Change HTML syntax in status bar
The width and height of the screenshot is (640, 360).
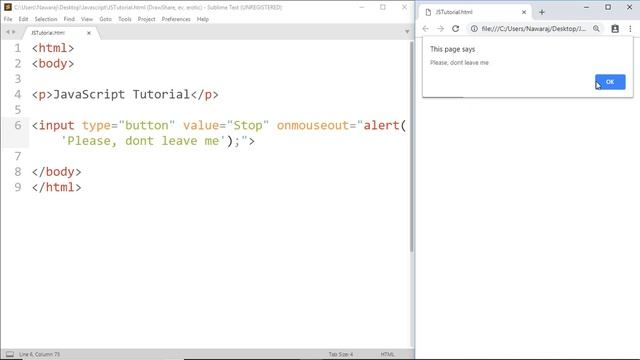(387, 354)
